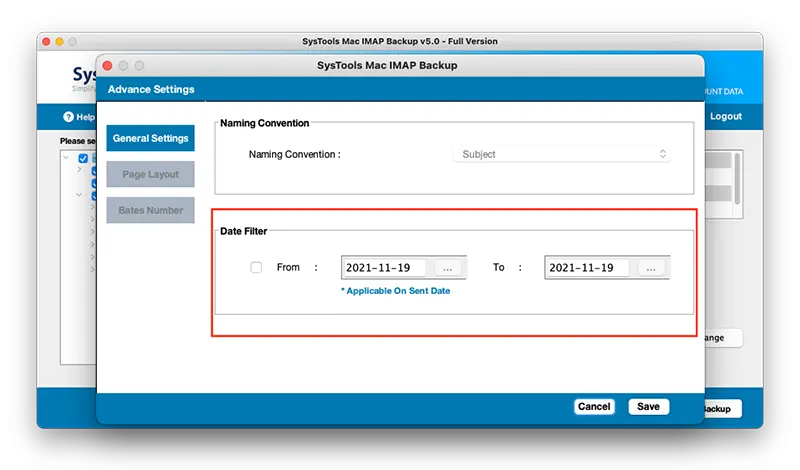800x470 pixels.
Task: Click the red close button of main window
Action: [46, 41]
